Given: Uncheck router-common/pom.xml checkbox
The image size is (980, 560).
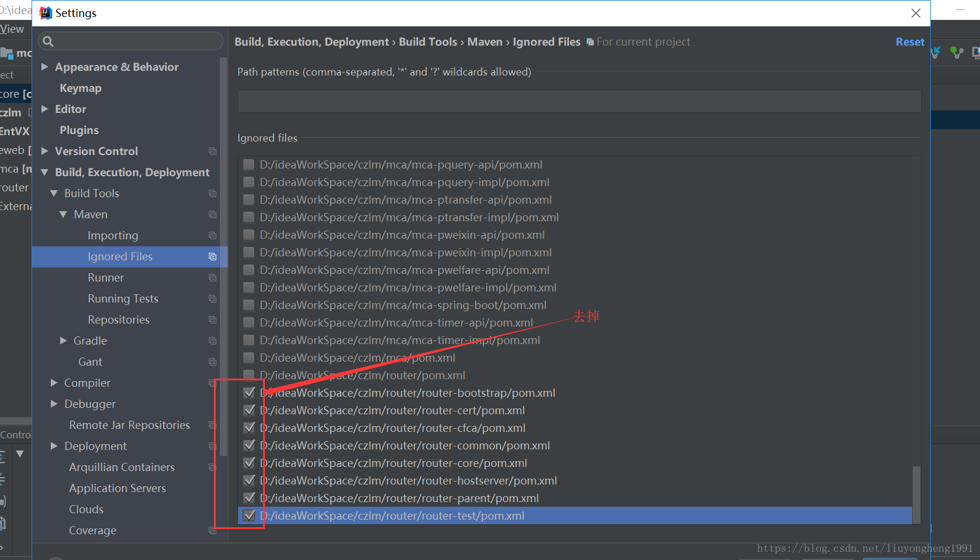Looking at the screenshot, I should point(249,445).
